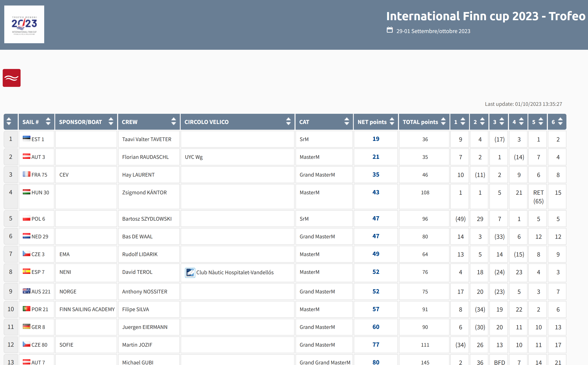The image size is (588, 365).
Task: Sort by race 5 column
Action: [541, 121]
